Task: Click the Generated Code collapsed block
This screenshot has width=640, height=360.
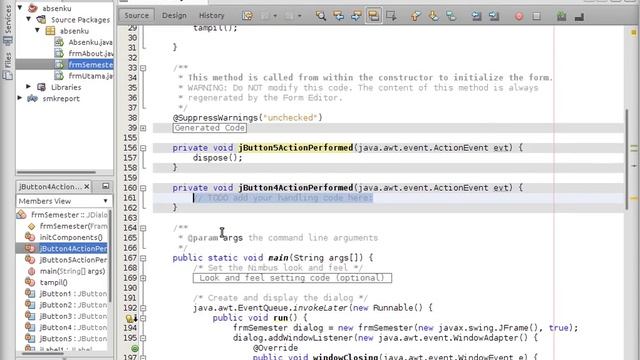Action: [210, 128]
